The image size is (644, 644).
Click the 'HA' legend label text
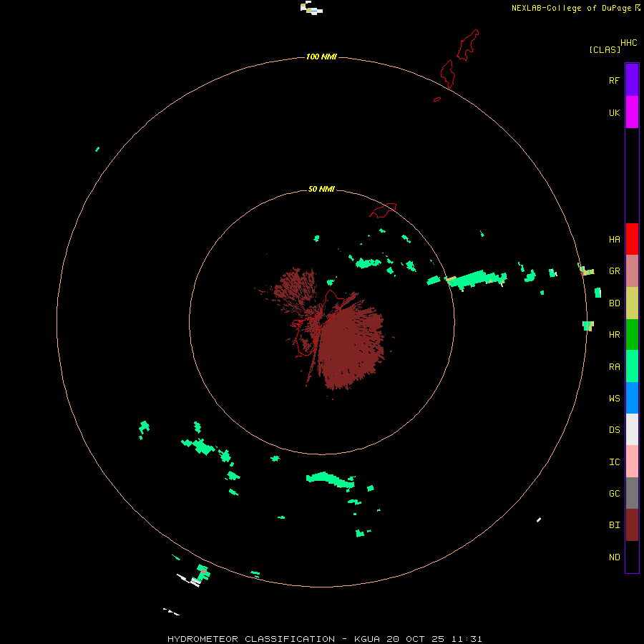[x=614, y=240]
